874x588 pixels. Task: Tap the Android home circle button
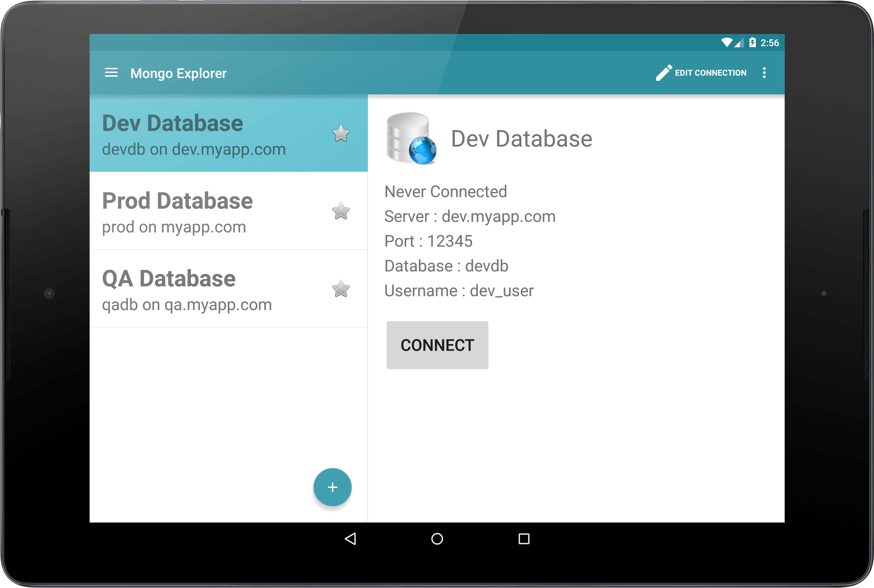click(x=437, y=539)
